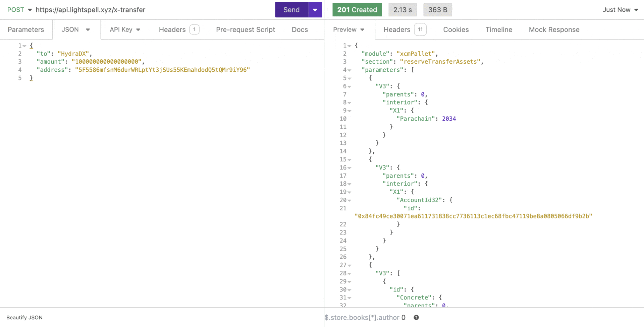644x327 pixels.
Task: Click the Send button
Action: point(291,10)
